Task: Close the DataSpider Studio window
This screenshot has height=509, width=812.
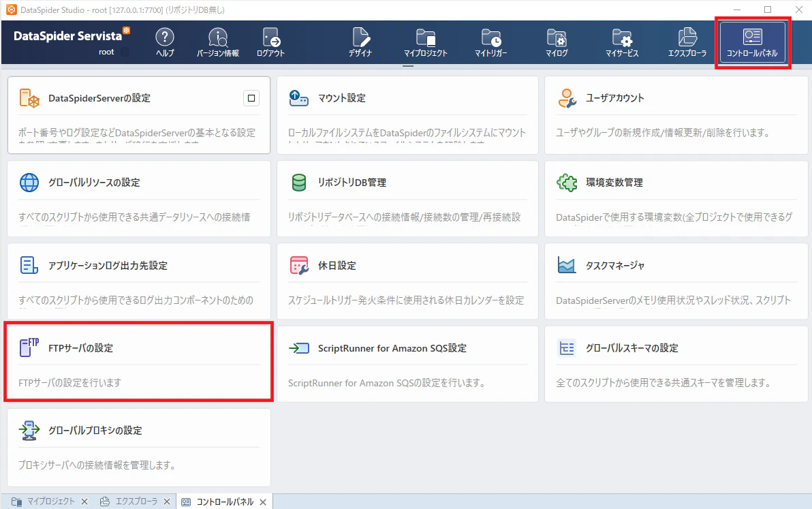Action: coord(798,10)
